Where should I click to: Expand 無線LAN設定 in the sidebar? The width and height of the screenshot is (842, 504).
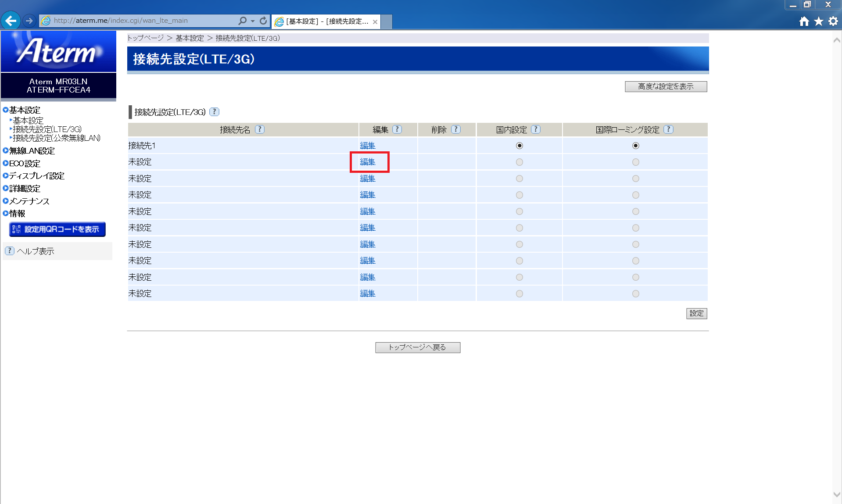tap(31, 150)
